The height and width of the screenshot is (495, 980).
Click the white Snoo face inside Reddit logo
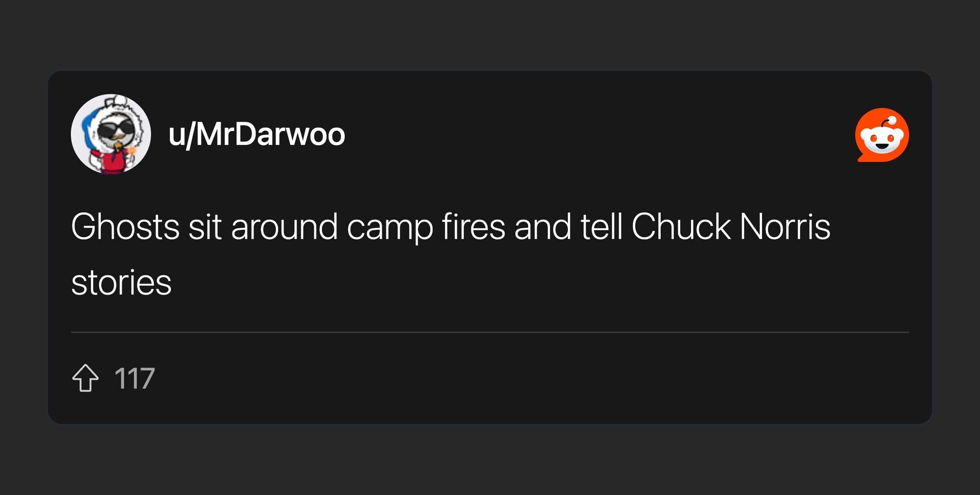pyautogui.click(x=882, y=140)
